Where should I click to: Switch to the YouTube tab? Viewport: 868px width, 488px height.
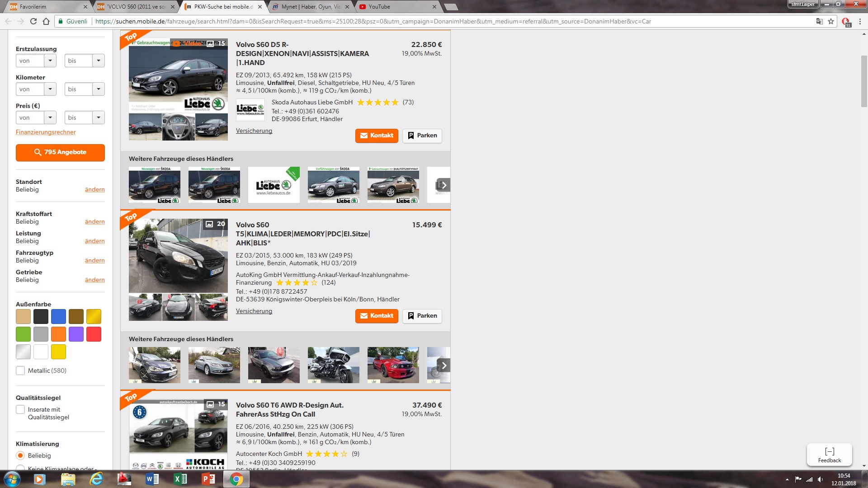point(397,7)
